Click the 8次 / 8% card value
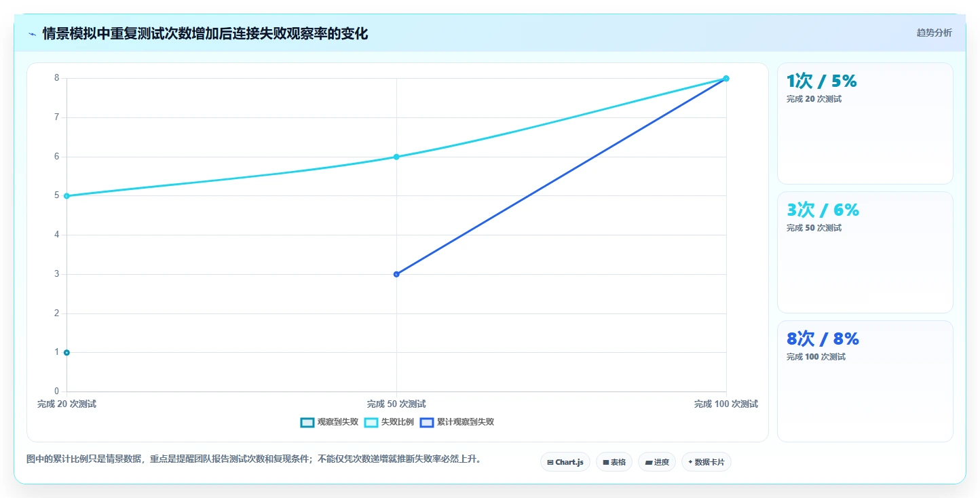The width and height of the screenshot is (980, 498). (823, 339)
